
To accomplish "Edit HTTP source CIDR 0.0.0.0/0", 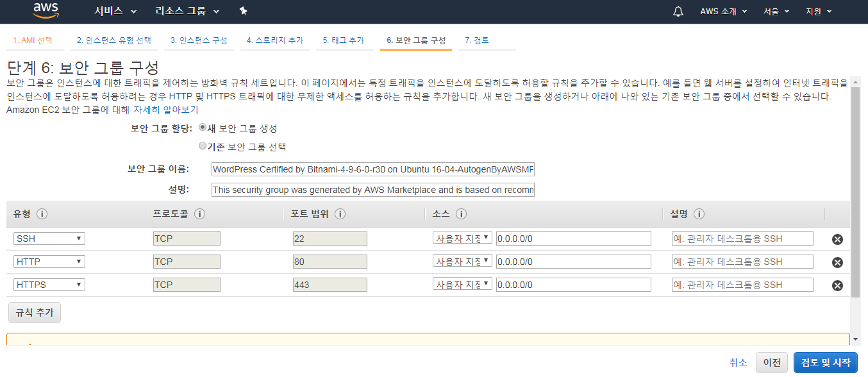I will pos(574,262).
